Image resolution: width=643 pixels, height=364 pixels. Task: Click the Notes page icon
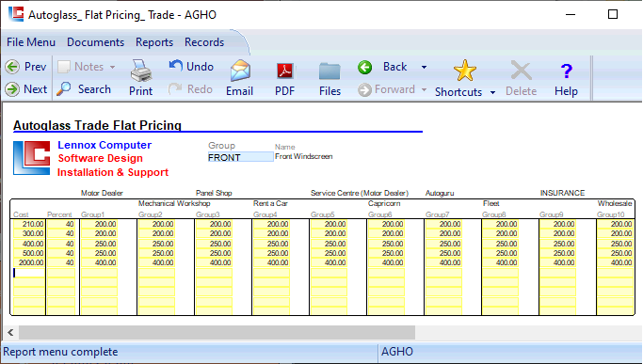[x=64, y=67]
